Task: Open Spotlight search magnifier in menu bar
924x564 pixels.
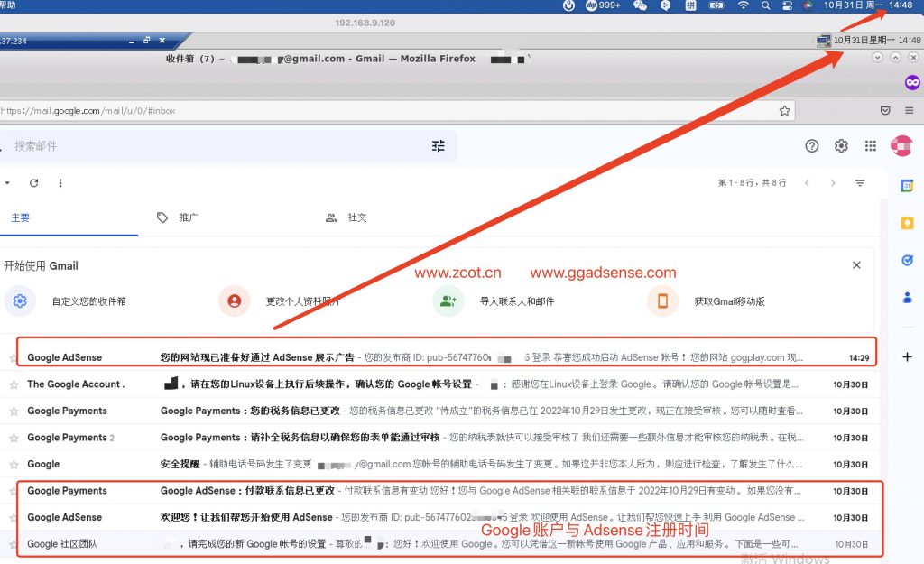Action: (x=765, y=5)
